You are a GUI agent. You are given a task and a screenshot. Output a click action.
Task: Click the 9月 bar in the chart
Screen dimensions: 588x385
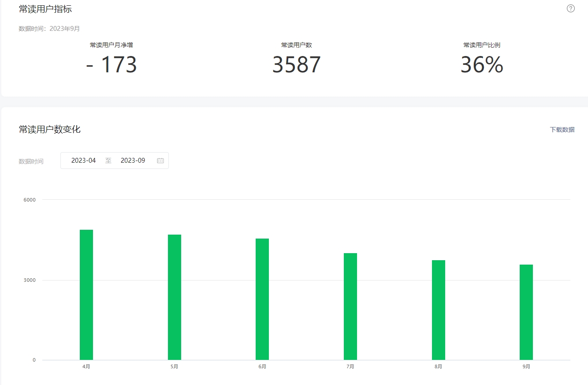click(x=526, y=312)
